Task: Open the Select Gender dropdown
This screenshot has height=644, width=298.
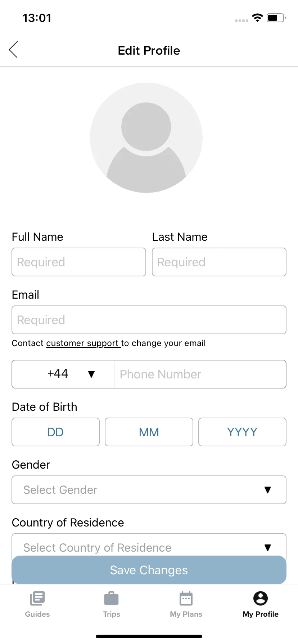Action: pos(149,490)
